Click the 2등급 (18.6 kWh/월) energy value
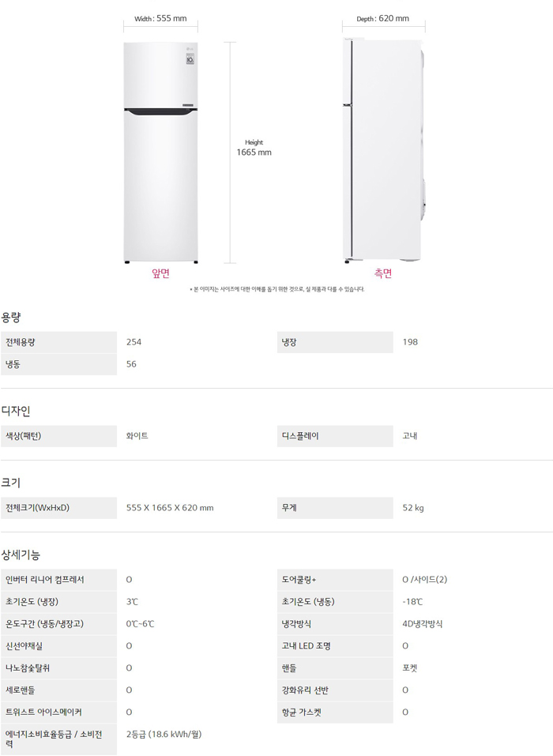553x756 pixels. point(164,735)
